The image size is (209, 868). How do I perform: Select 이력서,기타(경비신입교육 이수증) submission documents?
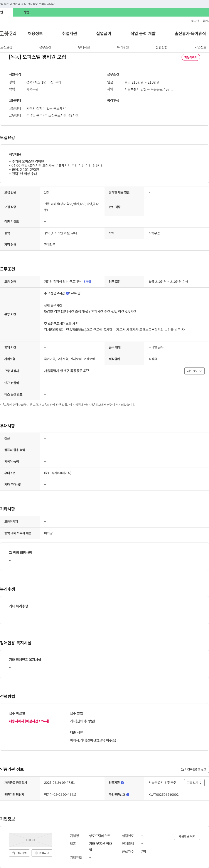(x=93, y=740)
